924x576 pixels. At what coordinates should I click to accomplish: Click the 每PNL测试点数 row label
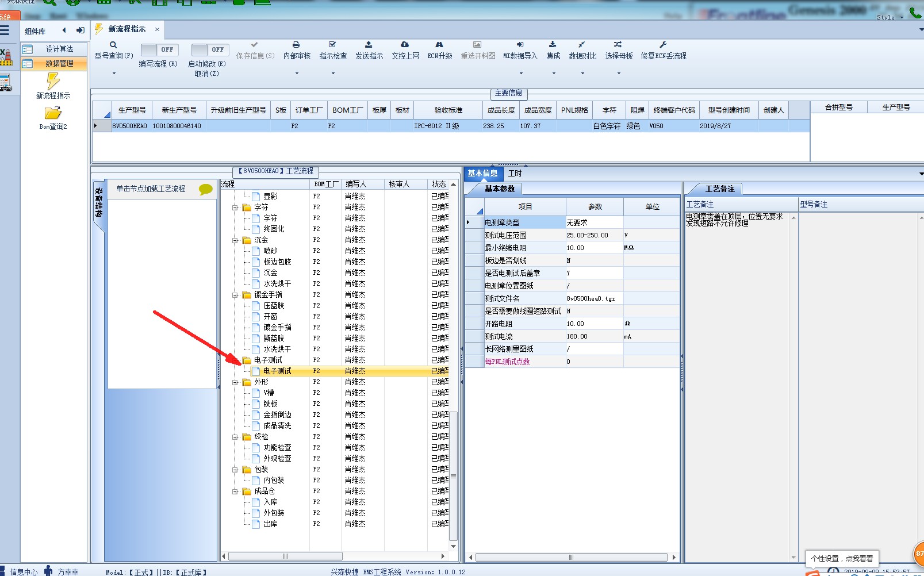507,362
